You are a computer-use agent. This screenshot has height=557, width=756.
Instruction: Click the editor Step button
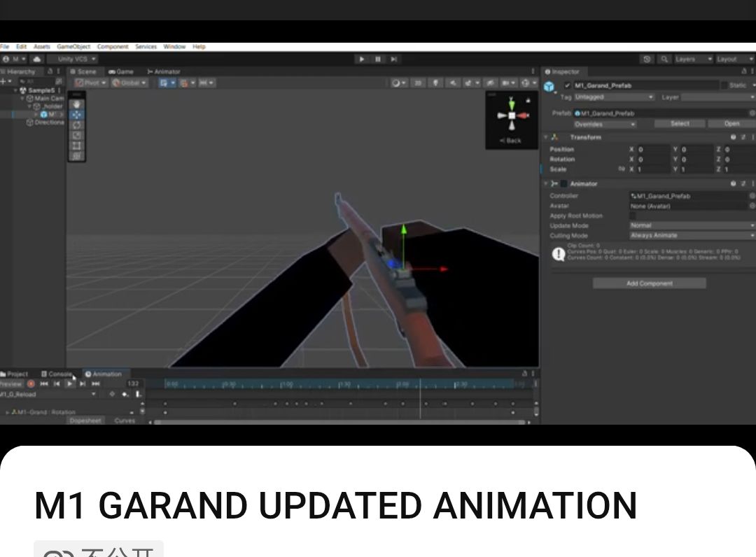394,59
